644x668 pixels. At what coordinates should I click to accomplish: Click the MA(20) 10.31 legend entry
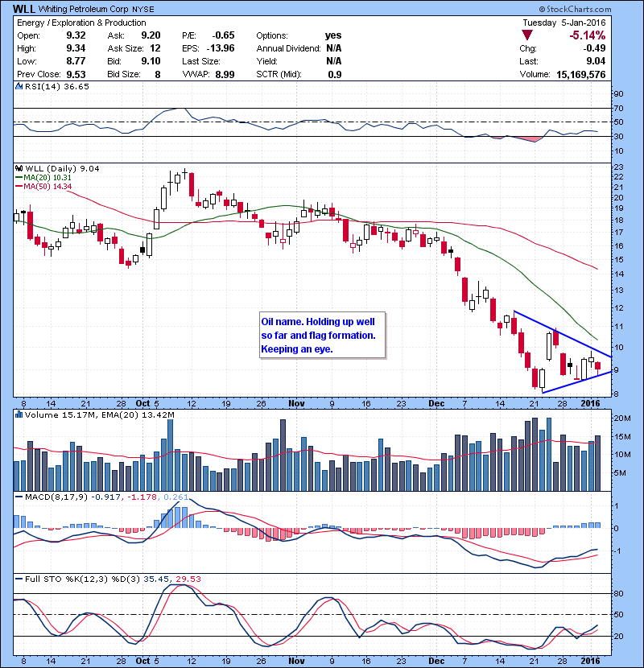pyautogui.click(x=43, y=177)
